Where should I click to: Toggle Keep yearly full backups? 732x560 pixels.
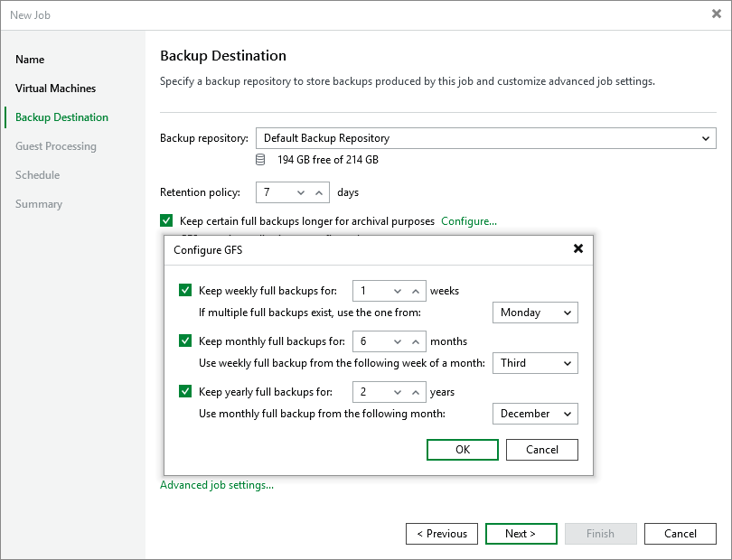pyautogui.click(x=185, y=391)
